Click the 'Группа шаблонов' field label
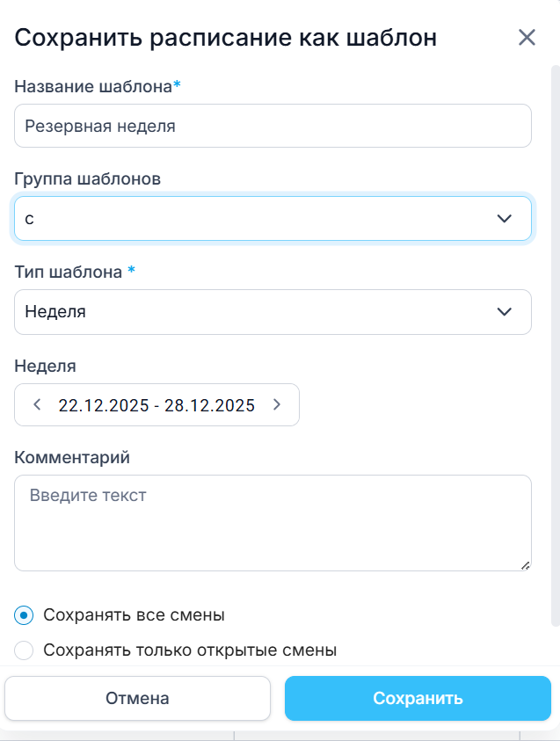Screen dimensions: 560x741 pos(88,178)
